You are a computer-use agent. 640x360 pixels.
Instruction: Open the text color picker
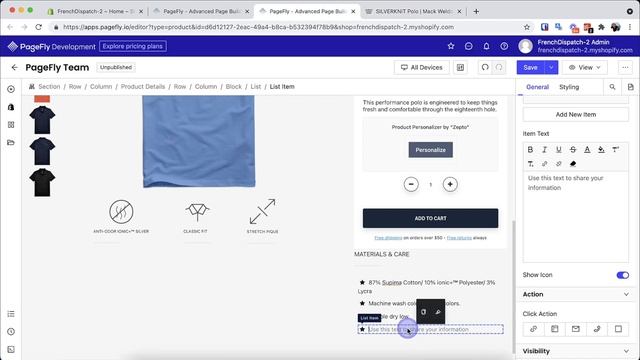(587, 150)
